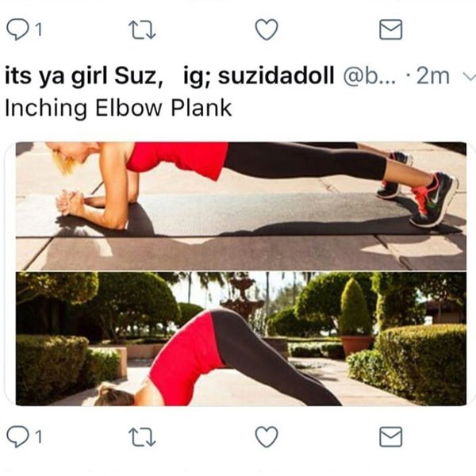This screenshot has height=476, width=476.
Task: Like the Inching Elbow Plank tweet
Action: pyautogui.click(x=267, y=437)
